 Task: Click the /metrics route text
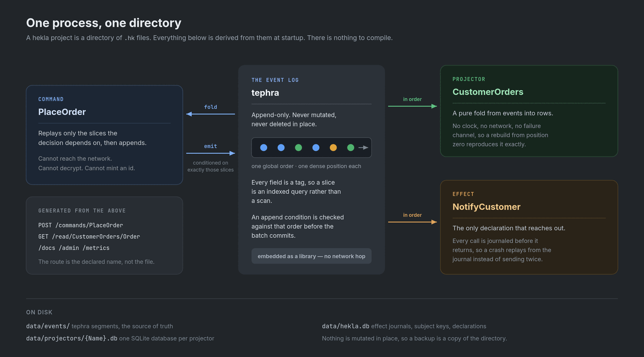click(96, 248)
